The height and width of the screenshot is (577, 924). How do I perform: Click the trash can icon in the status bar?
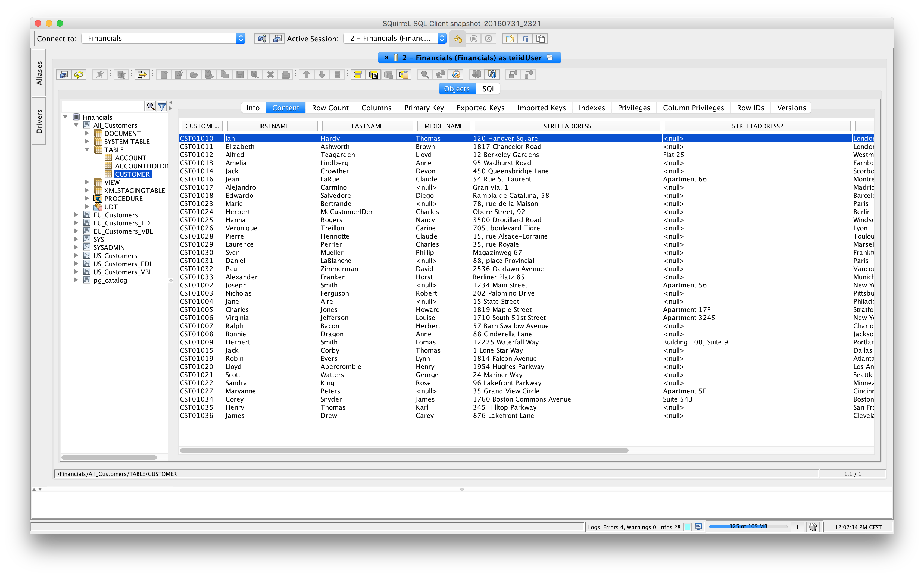click(813, 527)
